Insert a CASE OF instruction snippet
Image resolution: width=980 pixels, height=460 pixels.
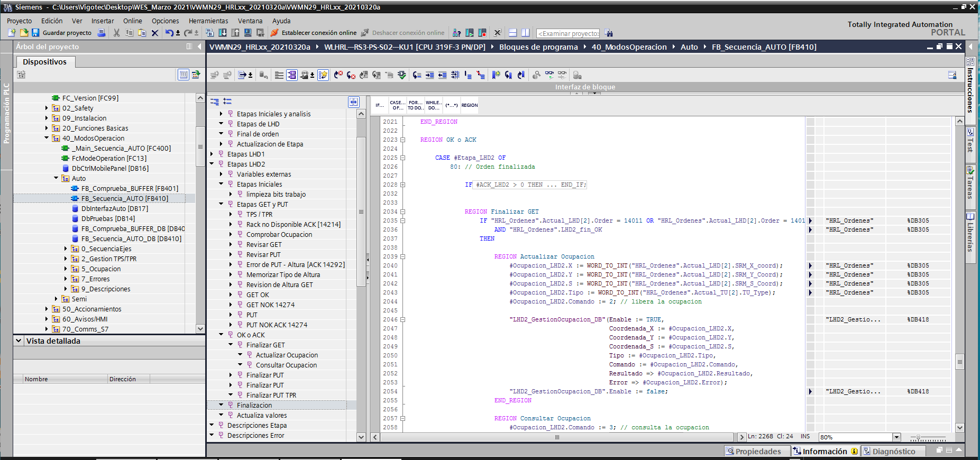[x=397, y=105]
